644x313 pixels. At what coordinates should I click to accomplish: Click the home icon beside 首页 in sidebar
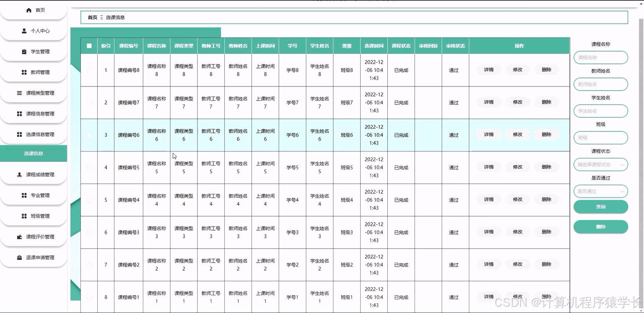tap(29, 10)
